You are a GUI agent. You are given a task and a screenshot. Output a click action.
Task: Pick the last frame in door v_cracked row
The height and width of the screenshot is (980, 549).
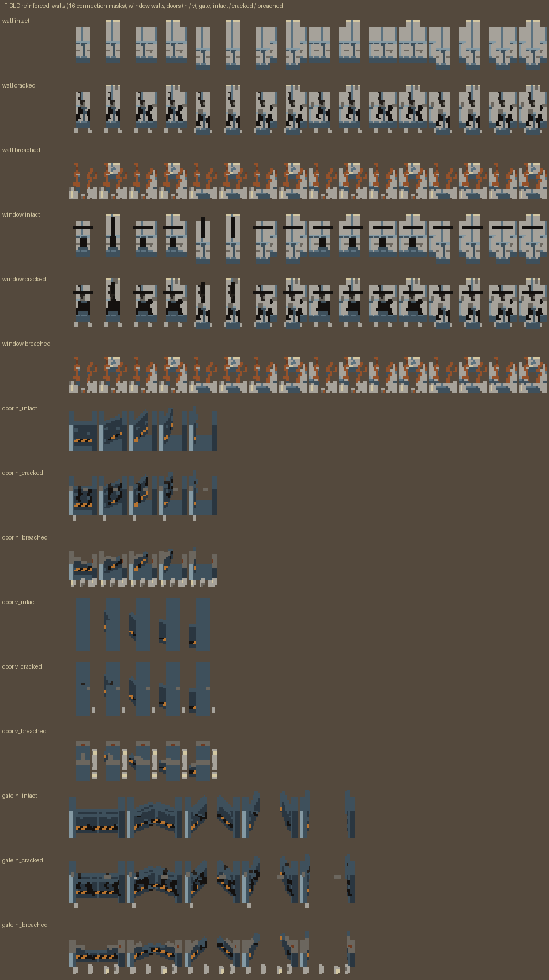pyautogui.click(x=202, y=689)
